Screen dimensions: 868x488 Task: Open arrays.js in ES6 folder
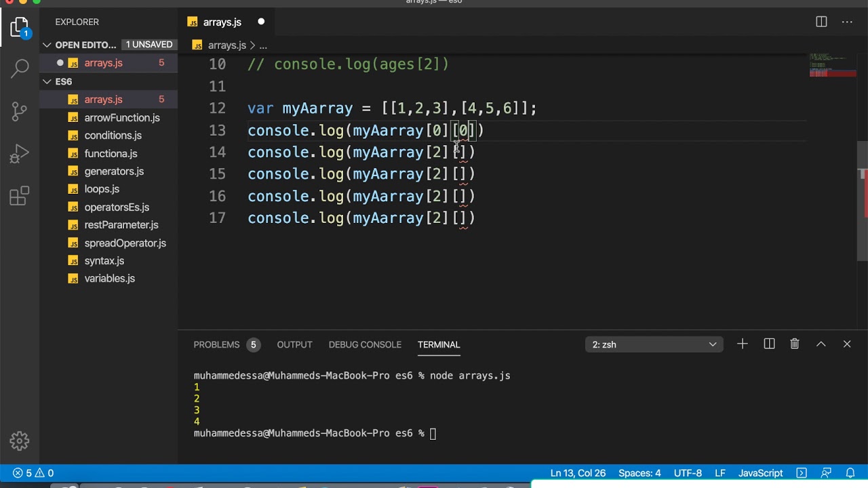click(103, 100)
